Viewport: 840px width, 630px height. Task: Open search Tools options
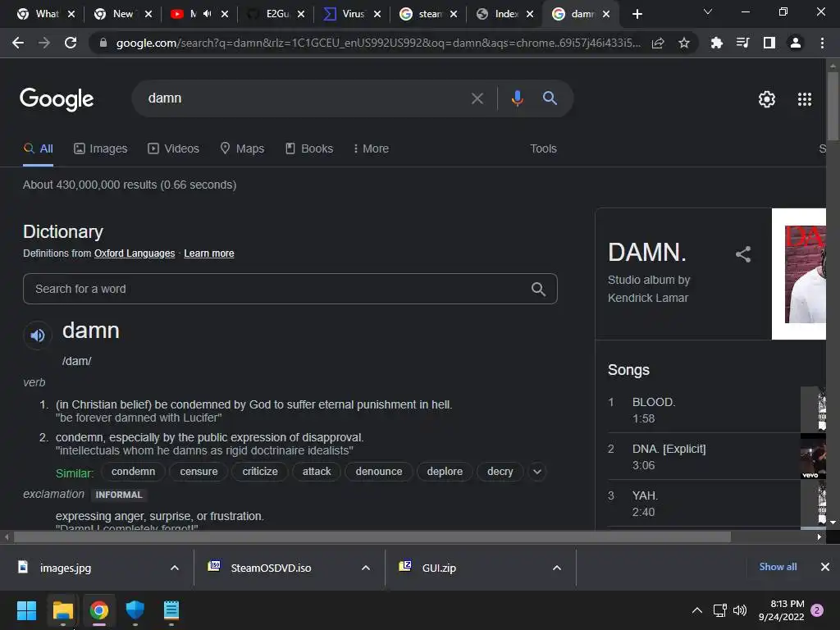(543, 149)
